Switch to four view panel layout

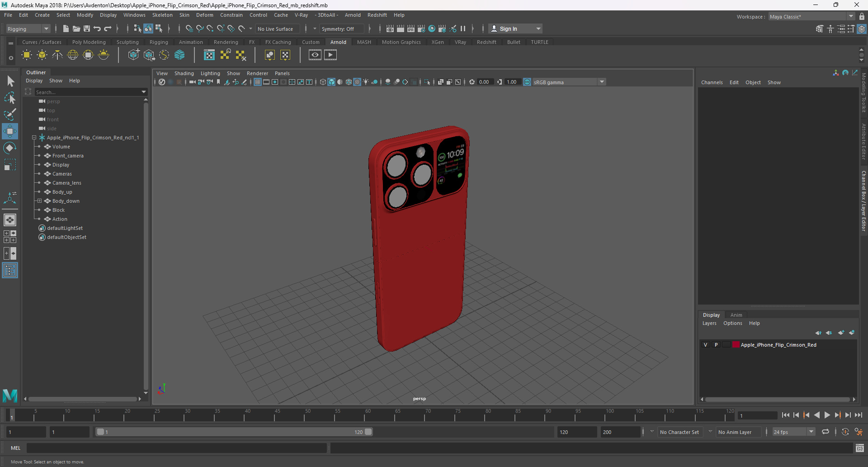tap(10, 237)
